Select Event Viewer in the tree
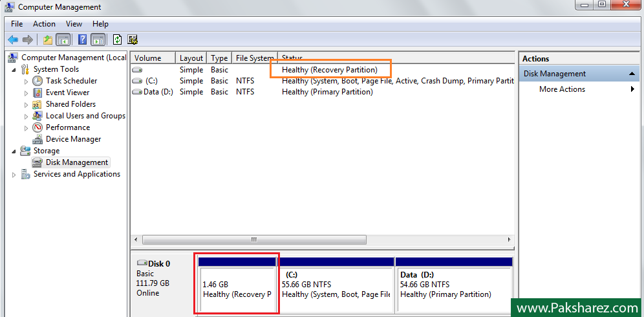This screenshot has width=644, height=317. tap(68, 93)
